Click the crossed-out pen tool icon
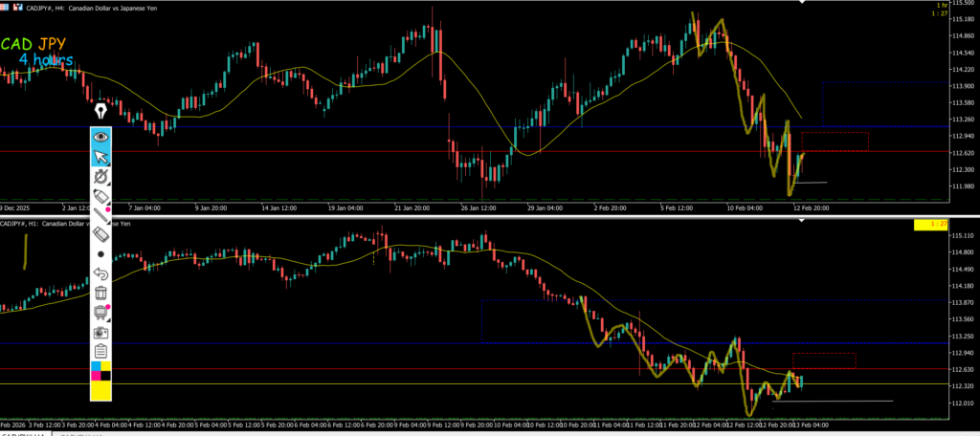Image resolution: width=980 pixels, height=436 pixels. 100,176
